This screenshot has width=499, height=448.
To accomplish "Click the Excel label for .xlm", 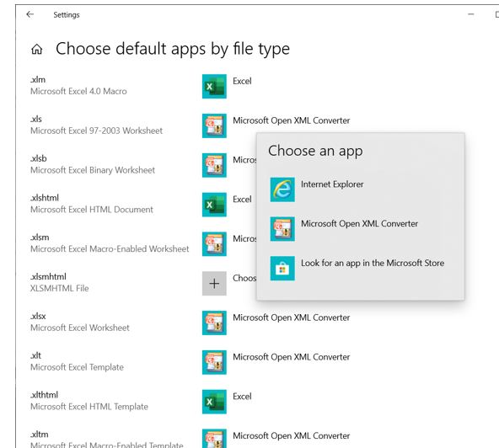I will [x=242, y=81].
